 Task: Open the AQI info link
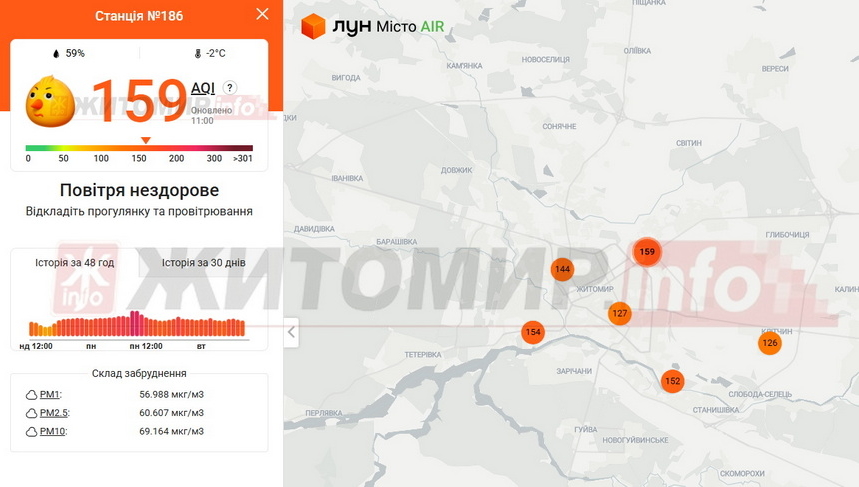click(x=203, y=88)
